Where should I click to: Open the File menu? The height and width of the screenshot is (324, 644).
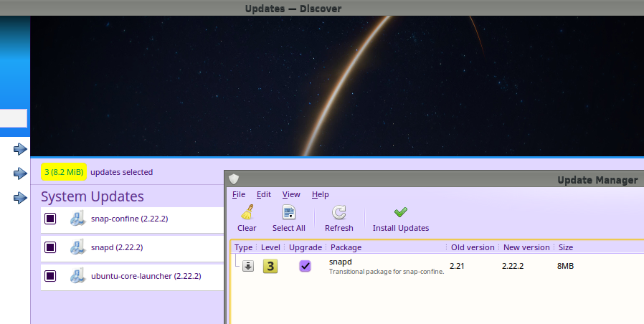[x=239, y=194]
